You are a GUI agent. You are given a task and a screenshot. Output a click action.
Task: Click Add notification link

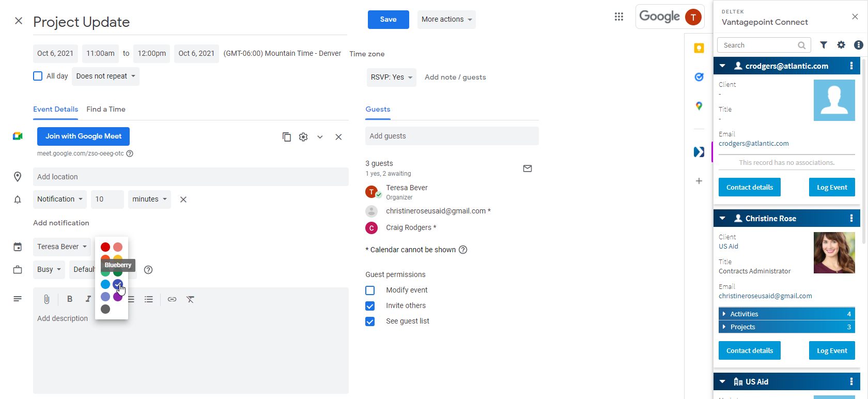pyautogui.click(x=61, y=223)
